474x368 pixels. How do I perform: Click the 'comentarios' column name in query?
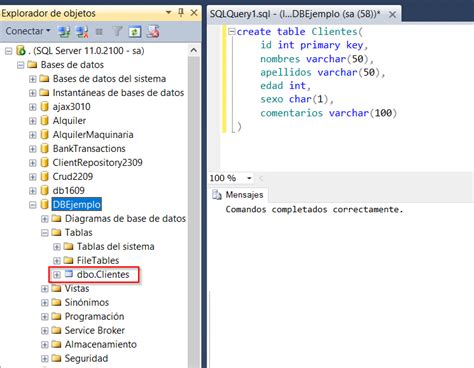[x=291, y=113]
